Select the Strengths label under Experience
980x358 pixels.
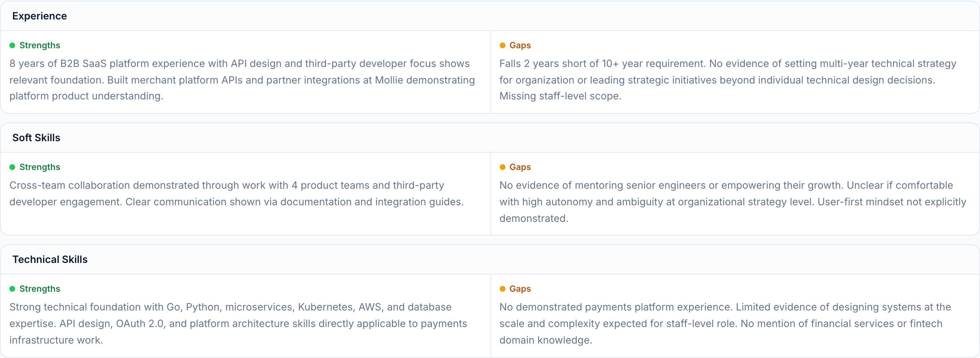40,45
